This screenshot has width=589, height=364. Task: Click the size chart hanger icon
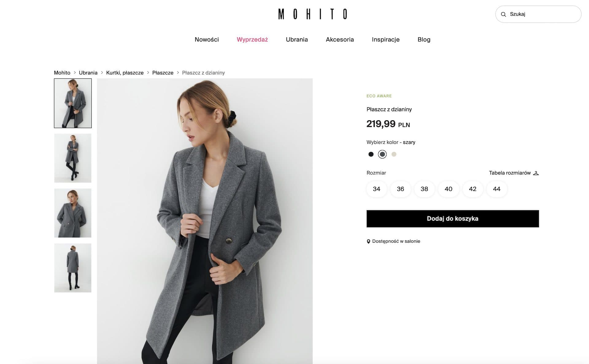[536, 173]
